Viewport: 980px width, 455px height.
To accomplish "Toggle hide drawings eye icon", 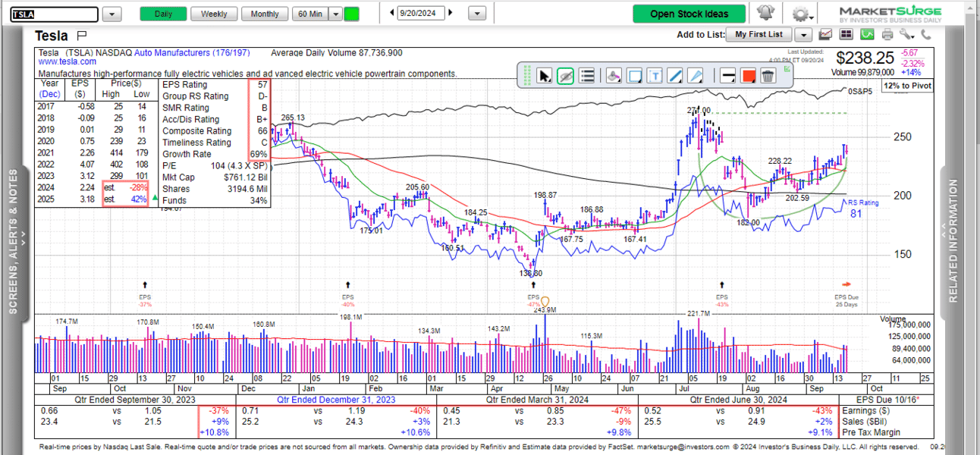I will [x=565, y=76].
